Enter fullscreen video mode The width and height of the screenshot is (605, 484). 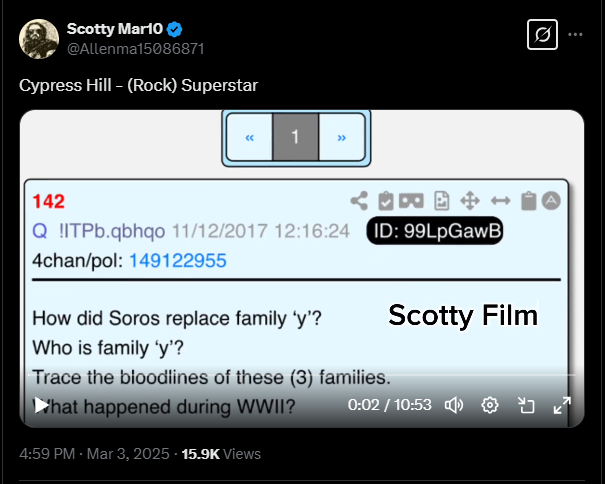[562, 405]
